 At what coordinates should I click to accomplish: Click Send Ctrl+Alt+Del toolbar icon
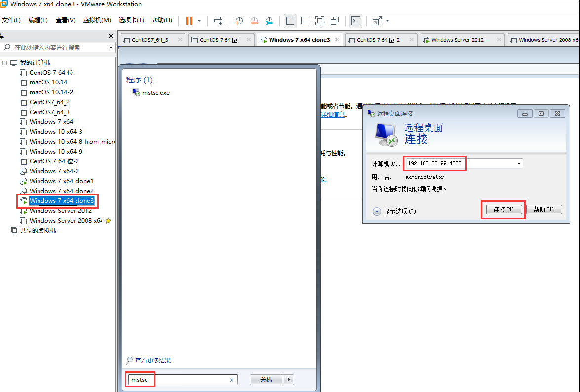point(218,21)
